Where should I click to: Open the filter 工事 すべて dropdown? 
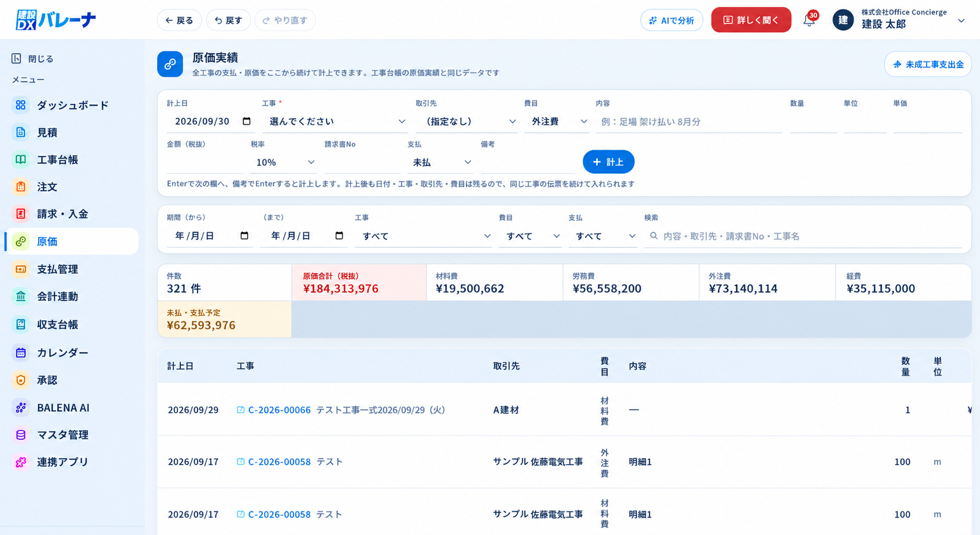(423, 236)
